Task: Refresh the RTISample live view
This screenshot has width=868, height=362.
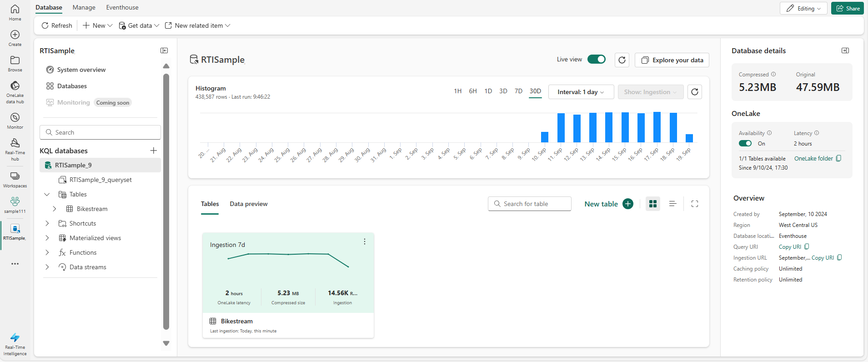Action: 622,60
